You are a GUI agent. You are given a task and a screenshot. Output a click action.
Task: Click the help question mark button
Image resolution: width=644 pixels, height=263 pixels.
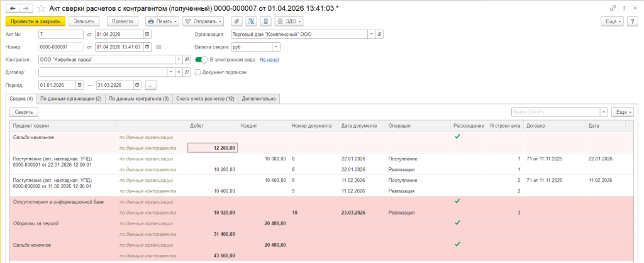[x=633, y=21]
